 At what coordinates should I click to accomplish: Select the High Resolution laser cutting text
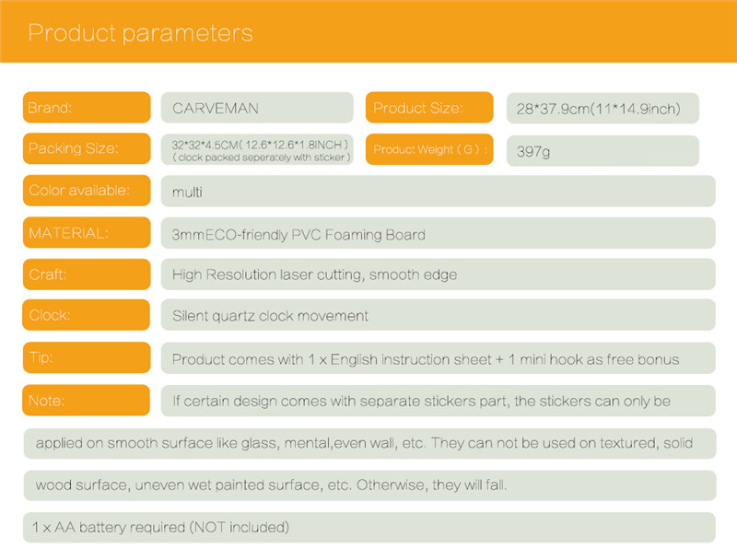(x=314, y=274)
